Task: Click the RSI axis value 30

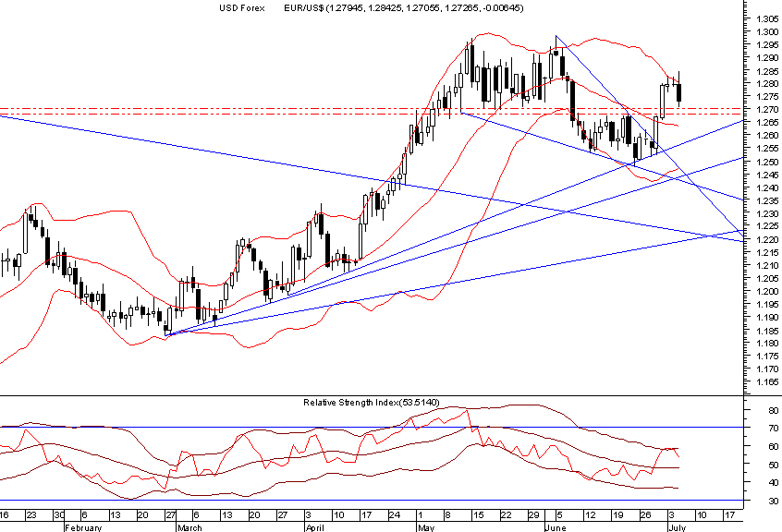Action: (774, 502)
